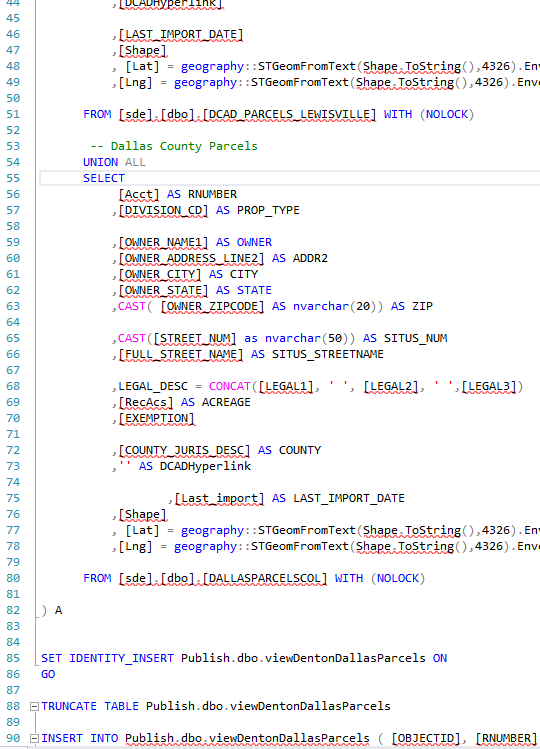Click line number 83 in the gutter
This screenshot has height=749, width=540.
click(13, 626)
